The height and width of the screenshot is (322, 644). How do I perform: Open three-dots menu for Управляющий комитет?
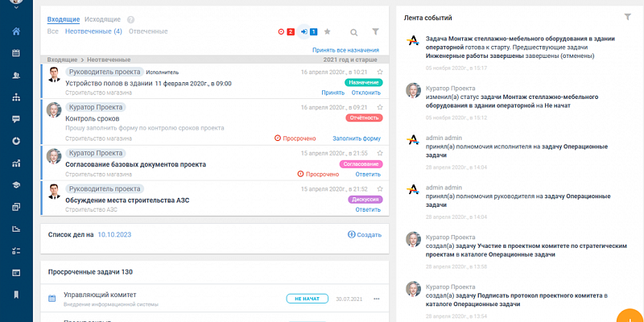377,299
